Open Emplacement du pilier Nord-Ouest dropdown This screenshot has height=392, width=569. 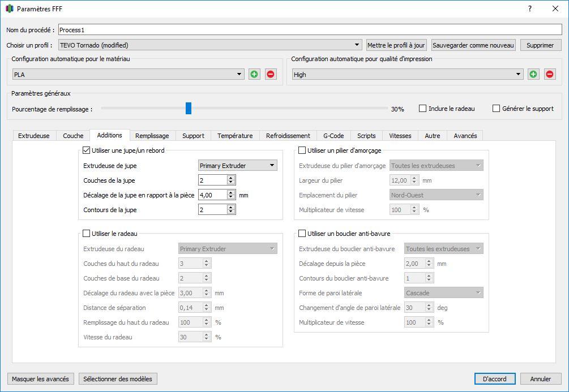(x=436, y=195)
